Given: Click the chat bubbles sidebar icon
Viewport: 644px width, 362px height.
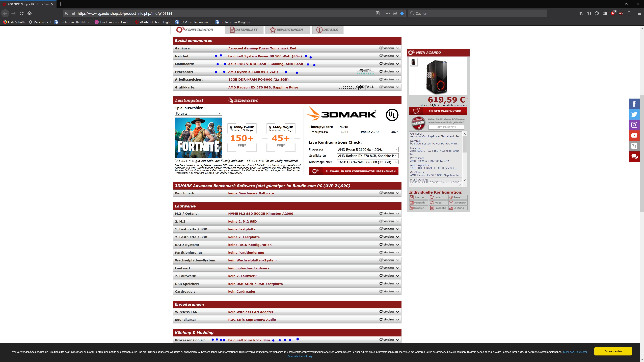Looking at the screenshot, I should 634,156.
